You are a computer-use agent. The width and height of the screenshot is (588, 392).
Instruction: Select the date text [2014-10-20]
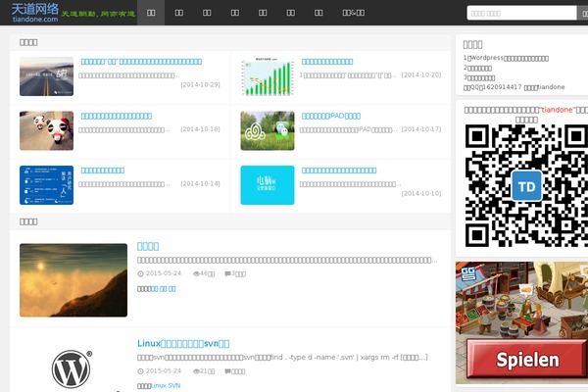point(421,75)
